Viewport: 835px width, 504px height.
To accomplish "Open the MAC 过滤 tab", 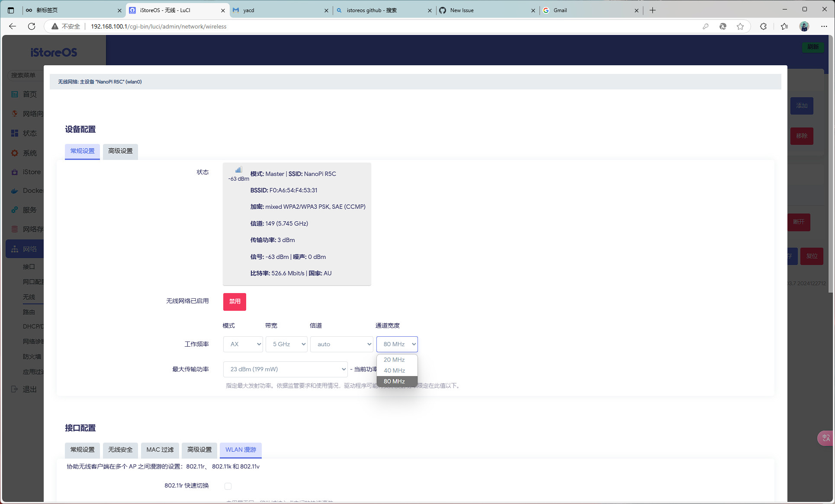I will click(x=160, y=450).
